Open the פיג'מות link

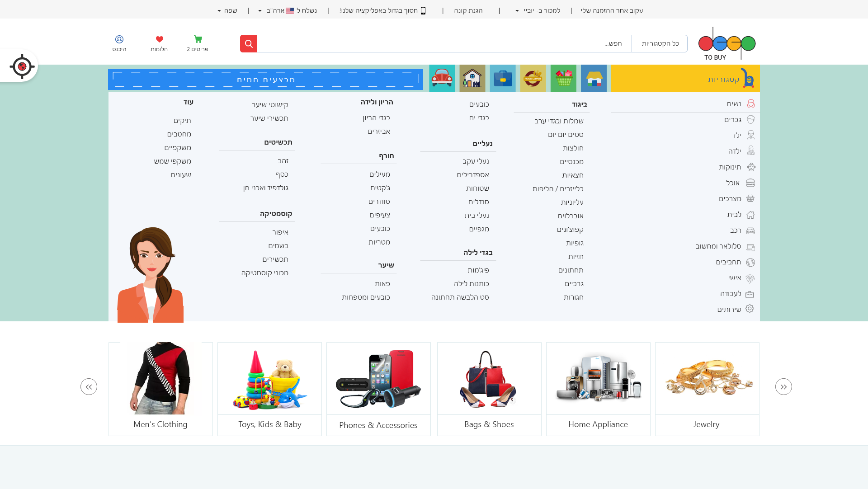pos(478,270)
